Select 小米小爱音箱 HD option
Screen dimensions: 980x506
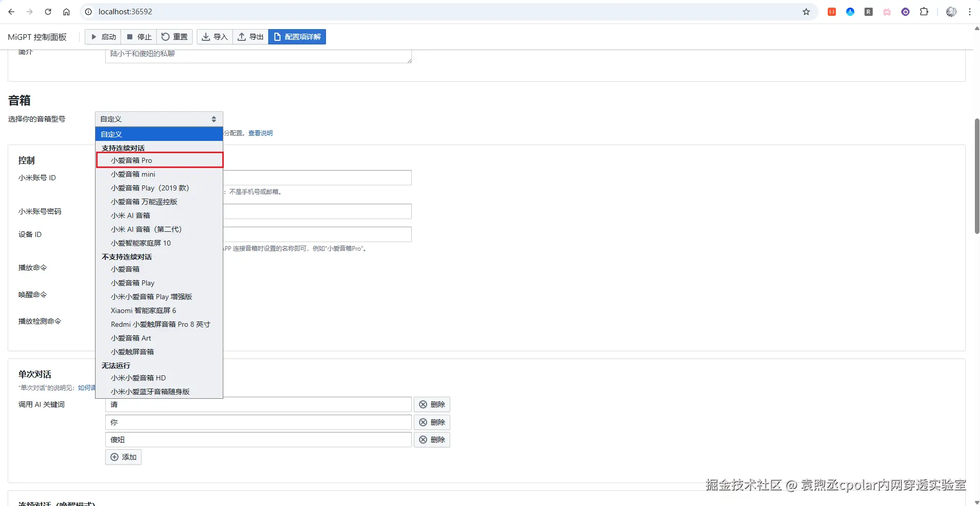point(159,378)
